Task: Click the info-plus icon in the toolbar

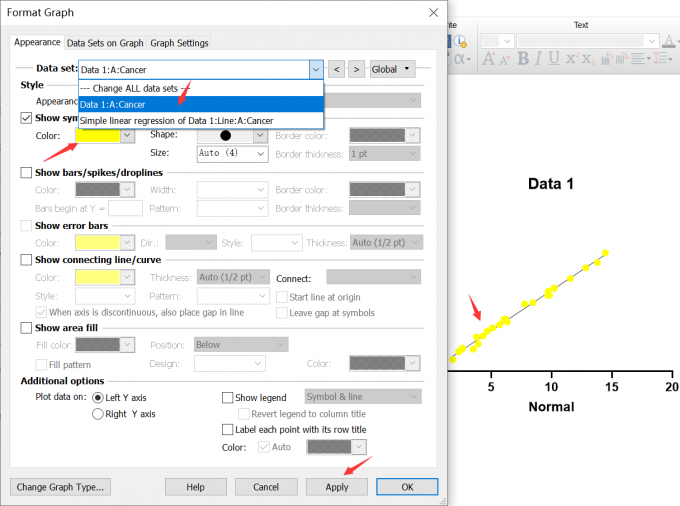Action: click(x=460, y=41)
